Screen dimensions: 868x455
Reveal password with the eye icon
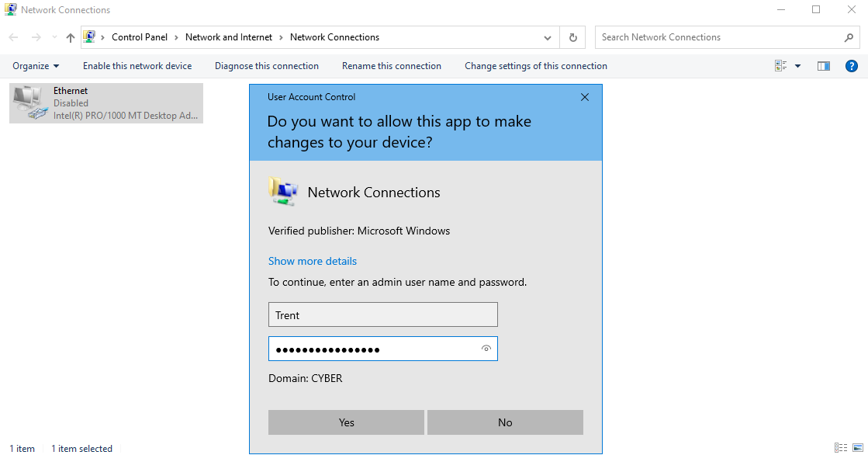tap(486, 349)
